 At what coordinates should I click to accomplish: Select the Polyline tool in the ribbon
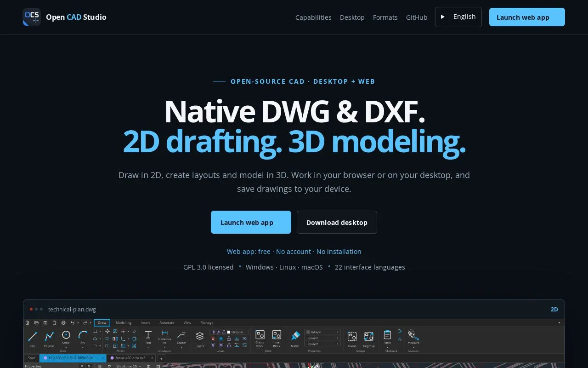pyautogui.click(x=49, y=337)
